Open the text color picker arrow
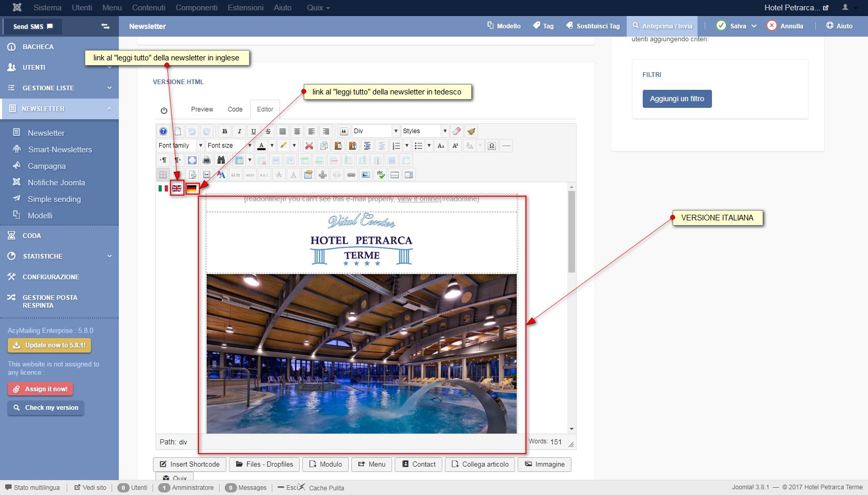 [272, 146]
